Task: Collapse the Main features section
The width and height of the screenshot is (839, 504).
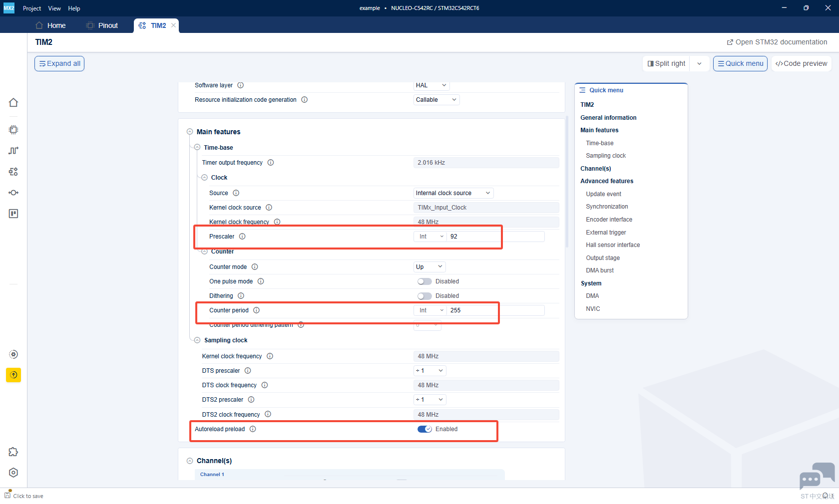Action: click(x=190, y=132)
